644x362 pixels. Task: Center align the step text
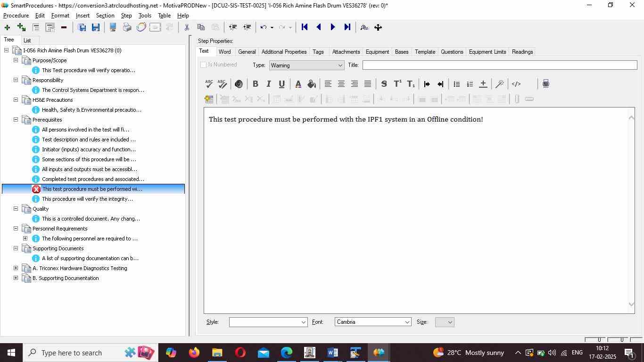click(x=341, y=84)
